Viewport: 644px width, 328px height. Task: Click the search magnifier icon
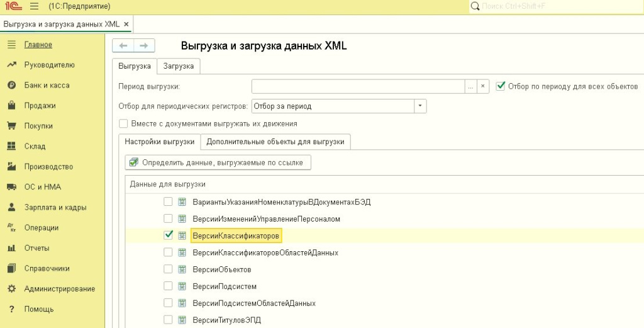(x=475, y=6)
